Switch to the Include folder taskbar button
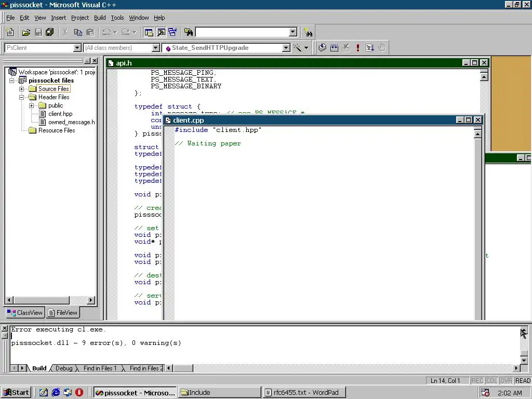The height and width of the screenshot is (399, 532). [219, 393]
